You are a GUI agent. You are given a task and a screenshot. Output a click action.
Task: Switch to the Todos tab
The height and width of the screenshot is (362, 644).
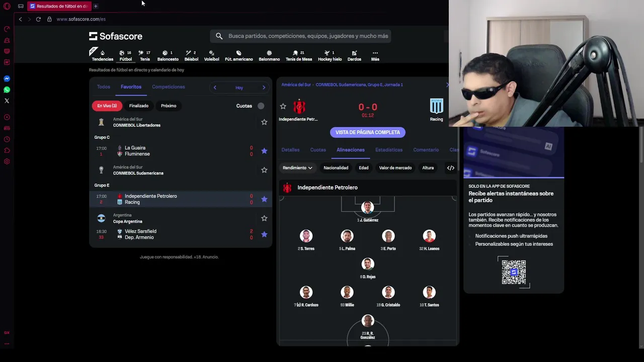click(103, 87)
